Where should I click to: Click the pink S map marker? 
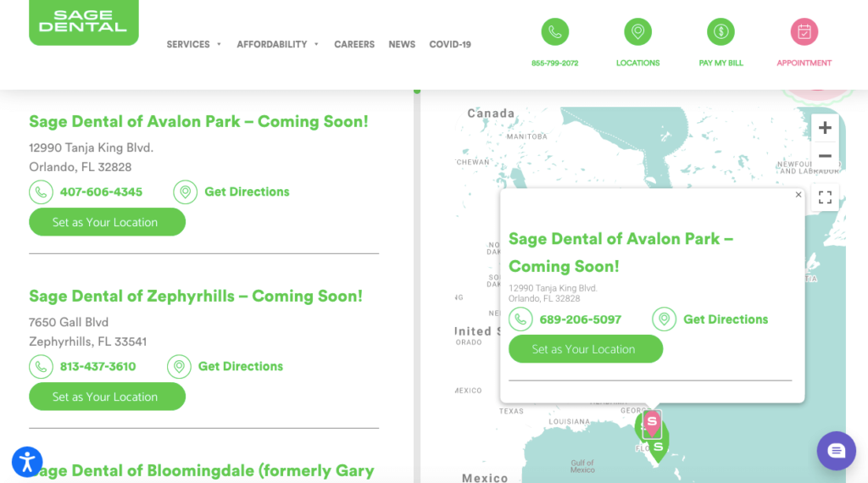(652, 424)
